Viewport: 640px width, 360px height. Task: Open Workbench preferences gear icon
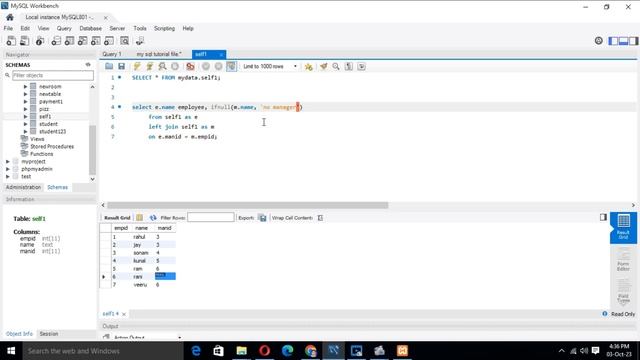pos(598,40)
